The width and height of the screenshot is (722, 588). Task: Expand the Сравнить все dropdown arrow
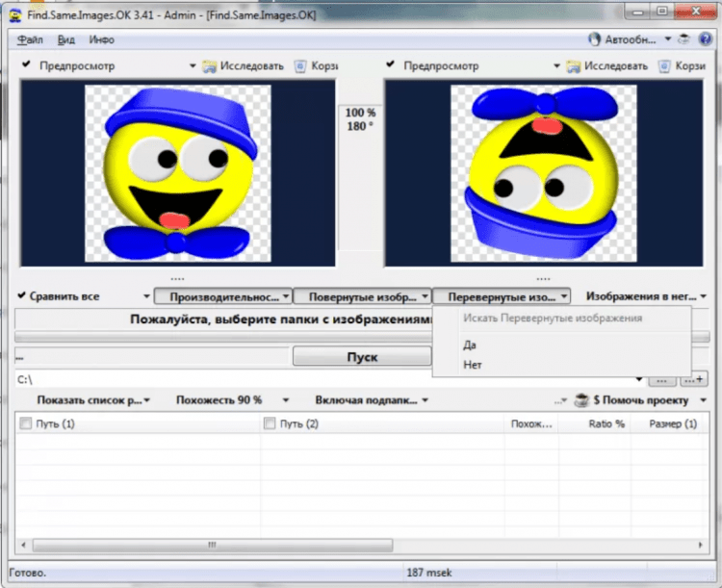(146, 296)
